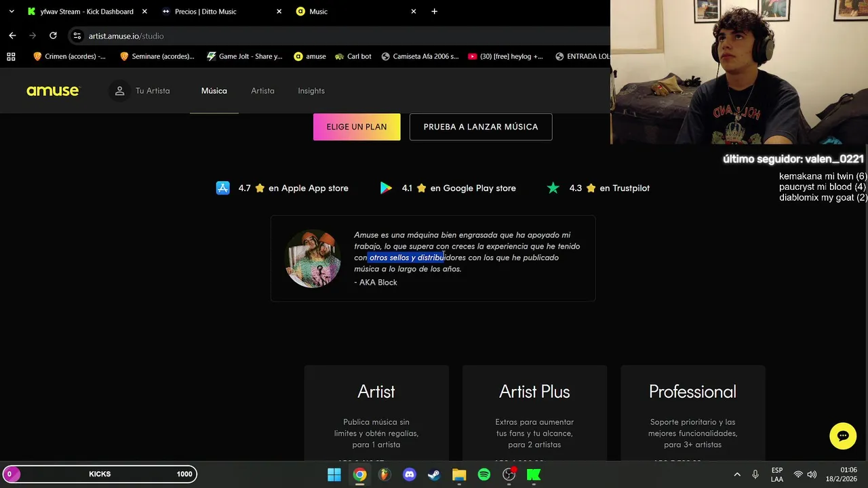Open the Crimen (acordes) bookmark
Viewport: 868px width, 488px height.
69,56
